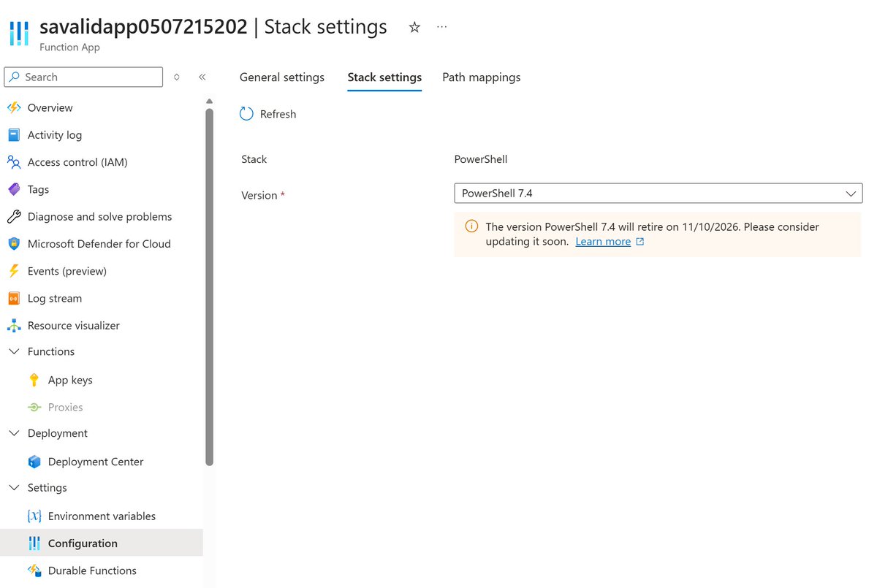Click the Environment variables braces icon
The width and height of the screenshot is (877, 588).
tap(34, 516)
